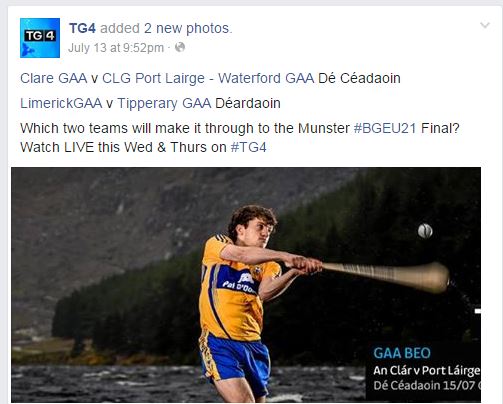Screen dimensions: 503x404
Task: Go to the LimerickGAA page link
Action: coord(61,103)
